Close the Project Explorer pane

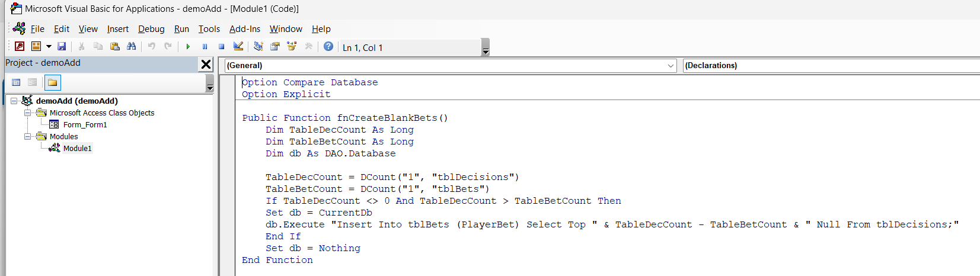[206, 64]
